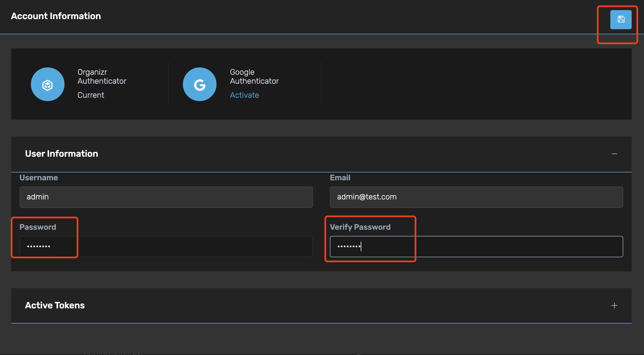This screenshot has width=644, height=355.
Task: Click the User Information section title
Action: click(62, 154)
